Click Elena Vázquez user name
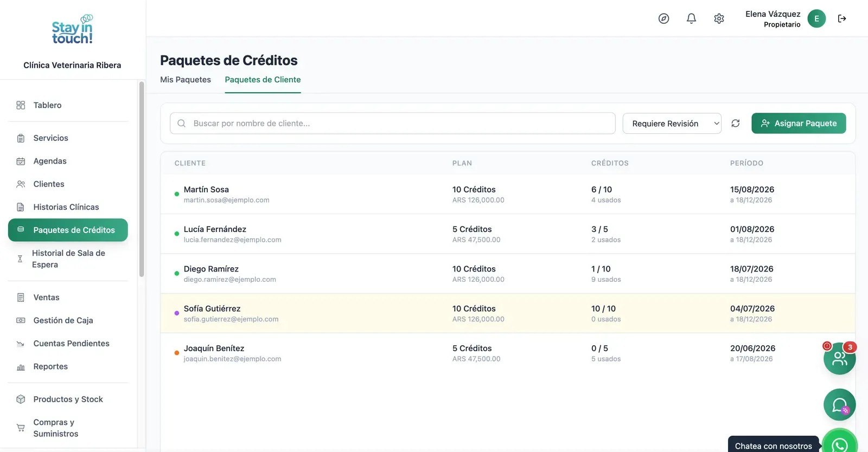 click(x=773, y=14)
